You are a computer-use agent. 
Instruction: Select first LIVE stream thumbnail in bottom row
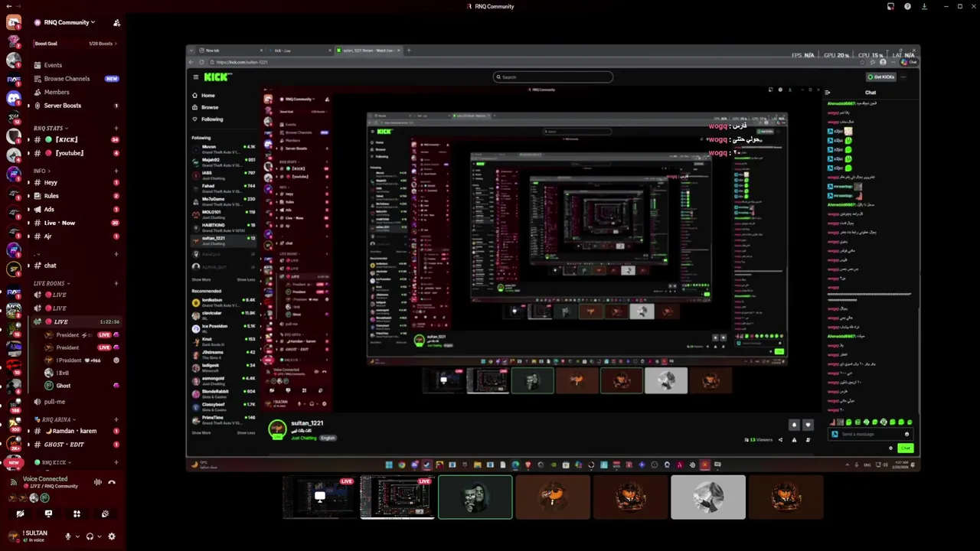tap(320, 497)
